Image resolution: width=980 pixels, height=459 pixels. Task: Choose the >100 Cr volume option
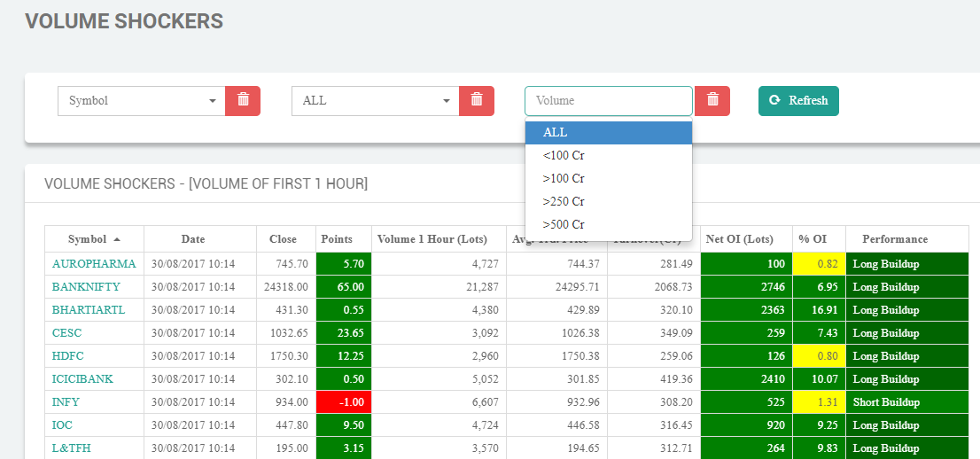tap(609, 178)
